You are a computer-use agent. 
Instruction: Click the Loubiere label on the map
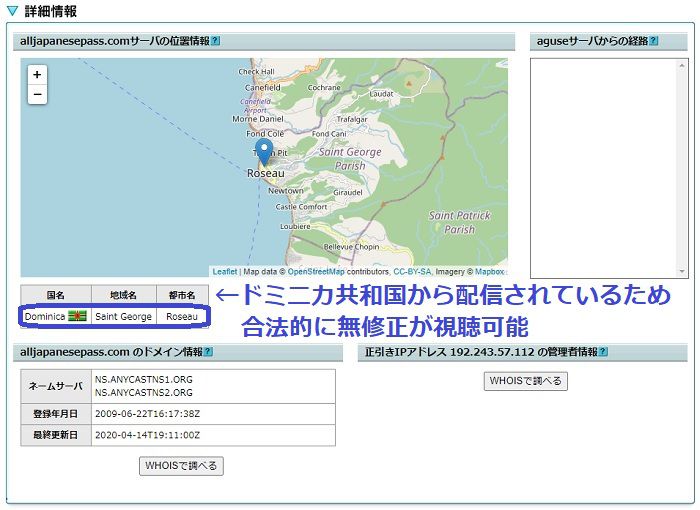295,226
